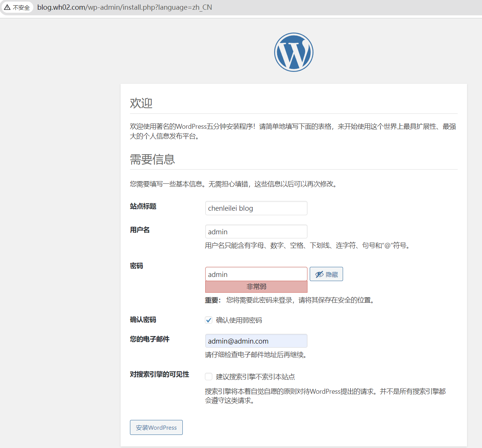Focus the 用户名 input field
Image resolution: width=482 pixels, height=448 pixels.
point(256,232)
